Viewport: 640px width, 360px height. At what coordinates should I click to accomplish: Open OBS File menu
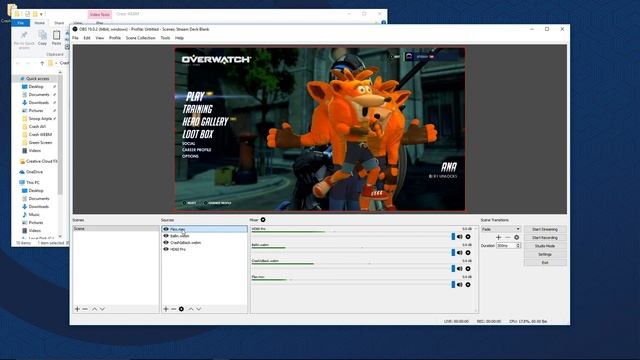pos(76,38)
